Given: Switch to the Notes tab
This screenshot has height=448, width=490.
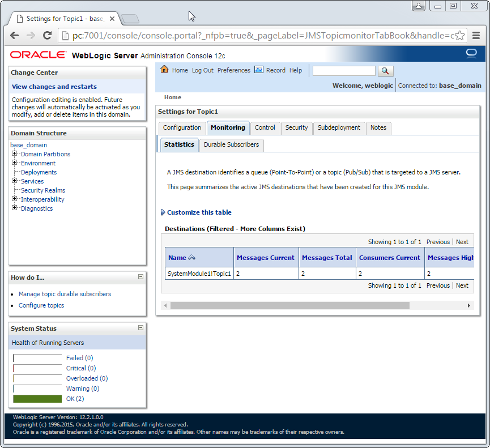Looking at the screenshot, I should [x=378, y=128].
